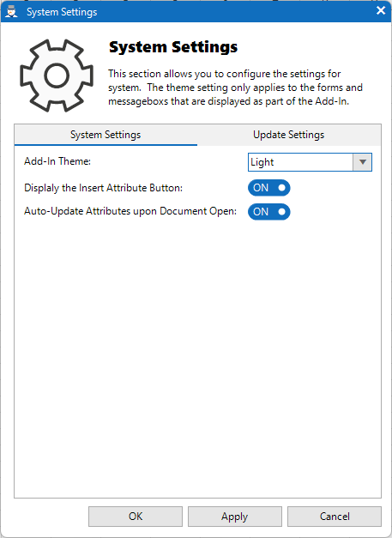
Task: Switch to the System Settings tab
Action: (x=106, y=135)
